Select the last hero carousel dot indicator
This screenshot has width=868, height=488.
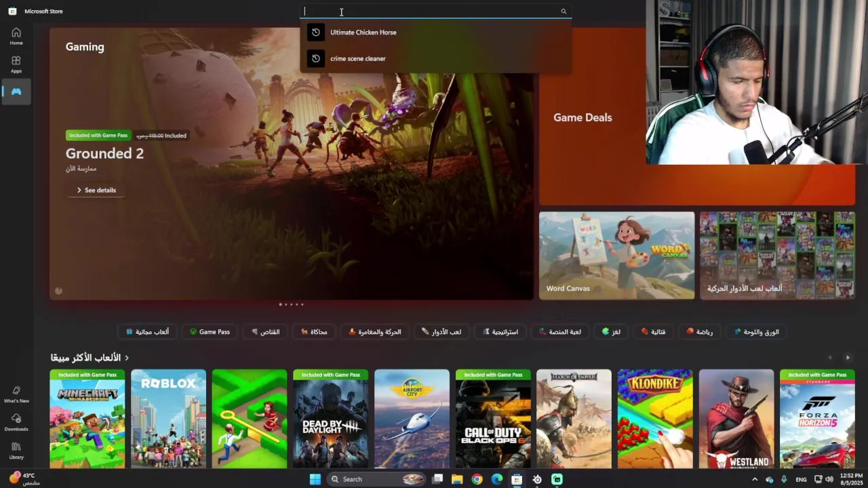[302, 304]
